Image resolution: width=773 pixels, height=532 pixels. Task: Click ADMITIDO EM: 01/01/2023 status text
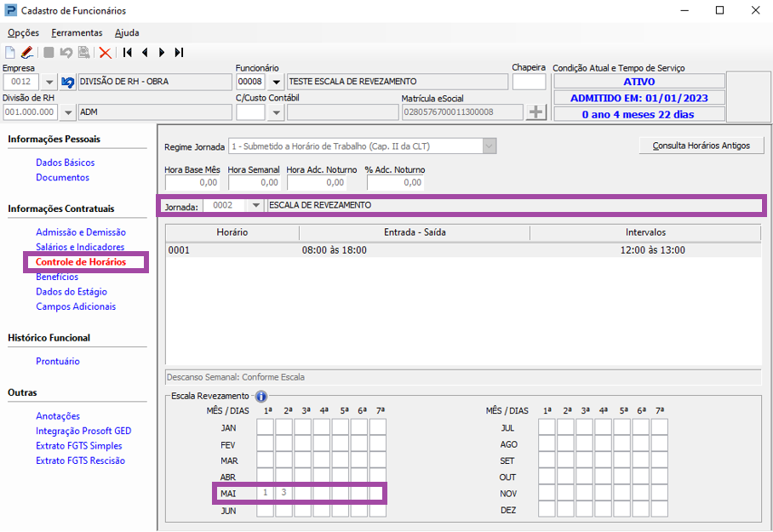click(x=638, y=98)
